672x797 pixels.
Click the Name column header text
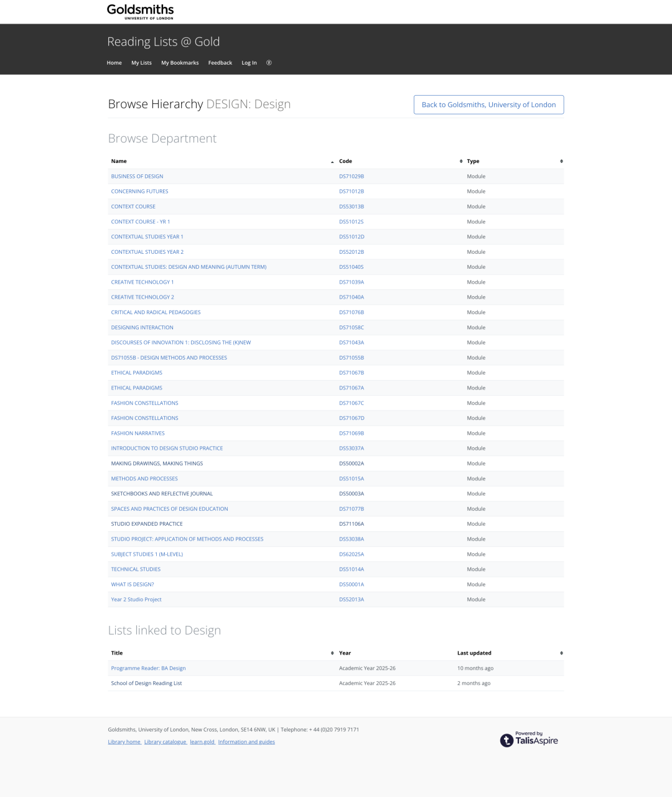click(119, 161)
